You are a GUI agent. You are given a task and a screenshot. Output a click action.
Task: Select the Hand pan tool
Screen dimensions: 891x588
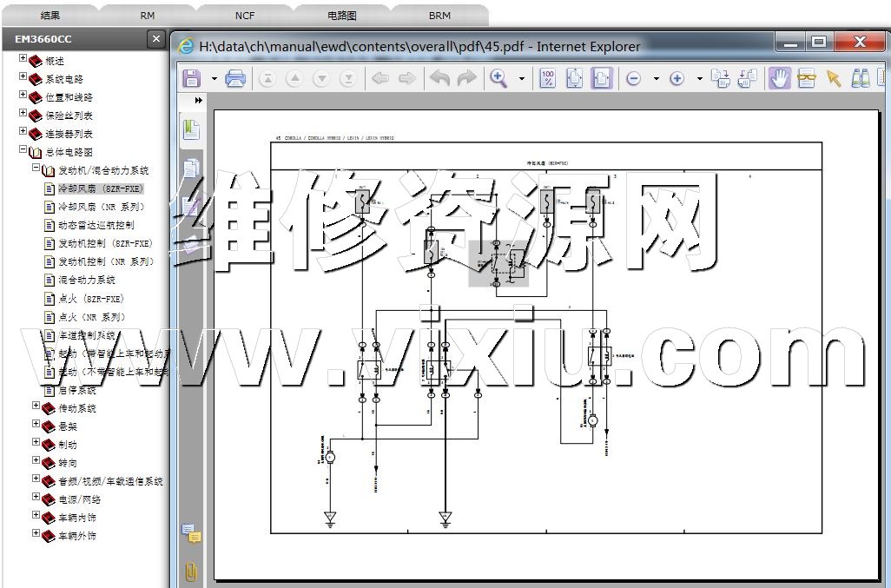click(779, 79)
